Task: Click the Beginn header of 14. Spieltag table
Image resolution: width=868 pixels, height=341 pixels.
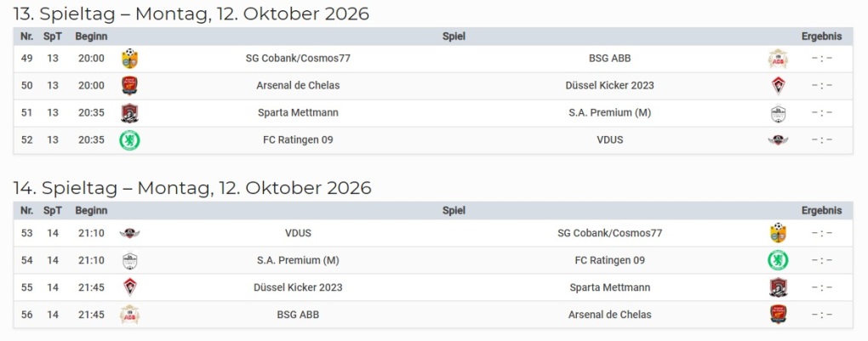Action: [x=90, y=211]
